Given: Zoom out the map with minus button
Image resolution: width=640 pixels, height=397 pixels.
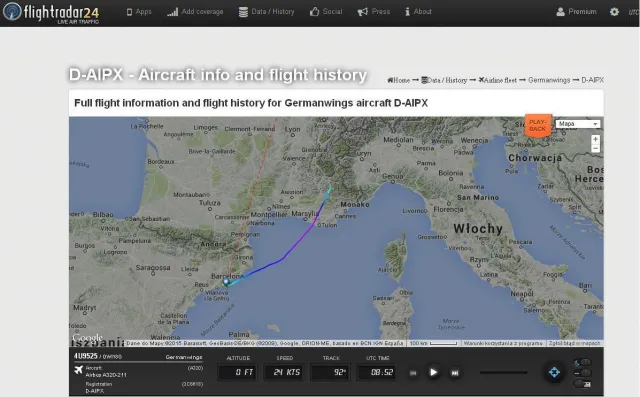Looking at the screenshot, I should click(596, 149).
